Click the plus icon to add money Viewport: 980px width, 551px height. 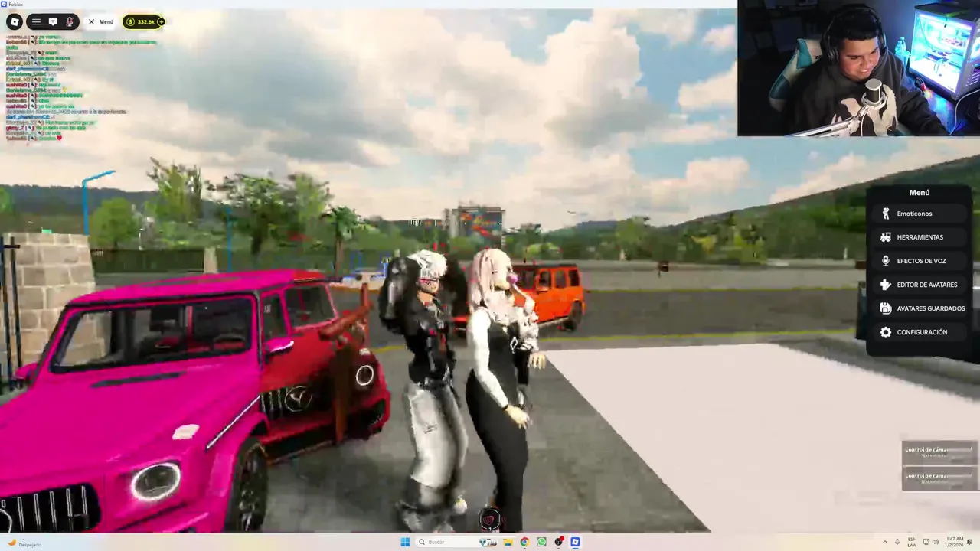tap(161, 21)
